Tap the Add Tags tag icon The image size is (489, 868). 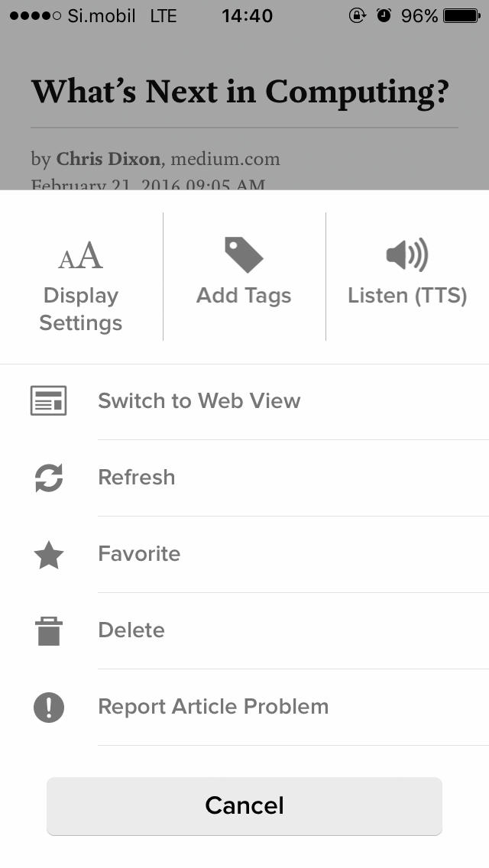[x=244, y=254]
